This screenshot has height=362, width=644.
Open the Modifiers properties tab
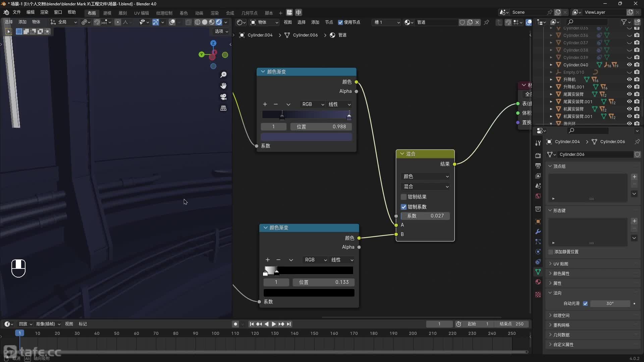tap(538, 232)
